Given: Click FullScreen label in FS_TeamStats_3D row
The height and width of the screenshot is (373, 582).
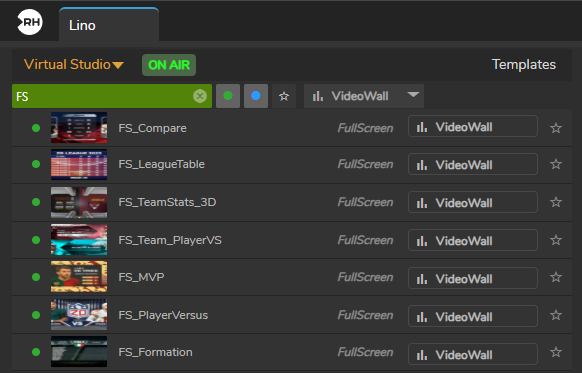Looking at the screenshot, I should pos(365,202).
